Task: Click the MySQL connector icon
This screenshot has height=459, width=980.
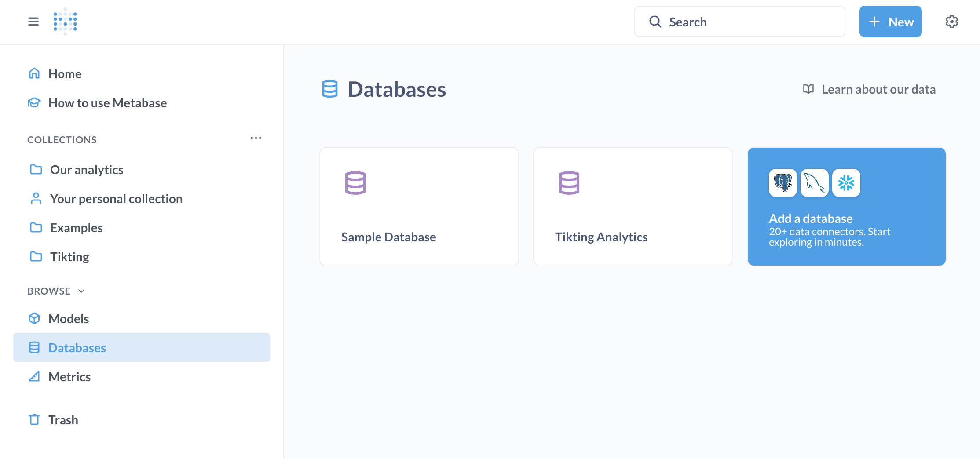Action: click(814, 183)
